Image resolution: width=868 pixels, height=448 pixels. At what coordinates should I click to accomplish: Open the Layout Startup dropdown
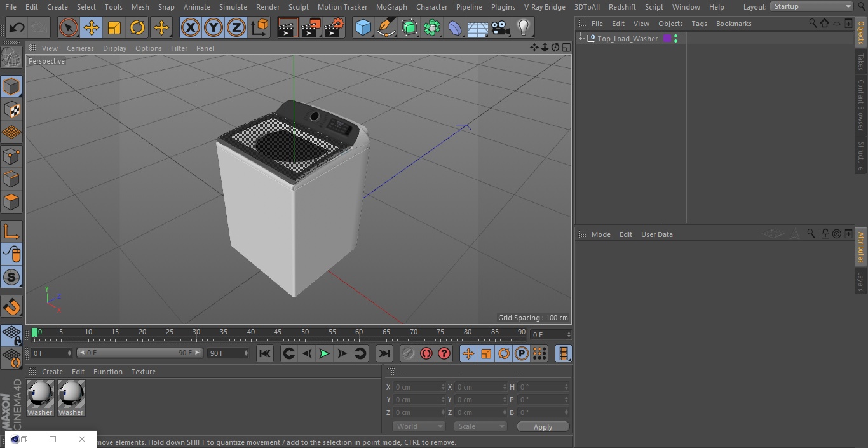(x=811, y=6)
